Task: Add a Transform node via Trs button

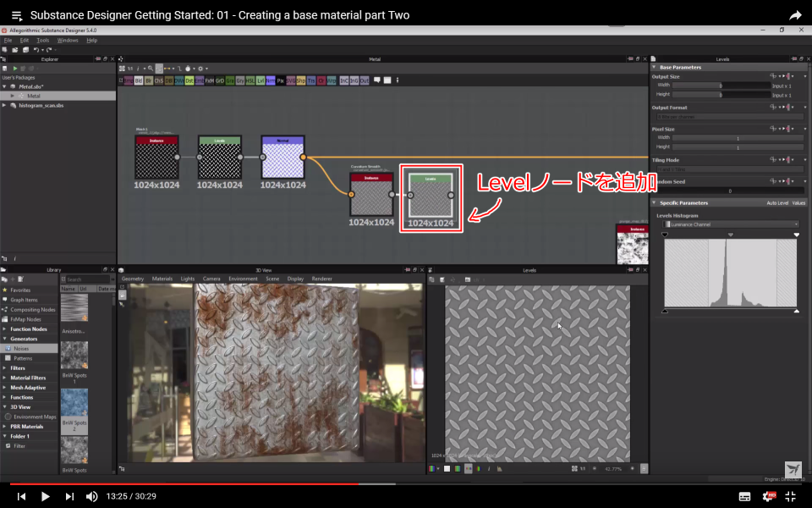Action: pos(311,80)
